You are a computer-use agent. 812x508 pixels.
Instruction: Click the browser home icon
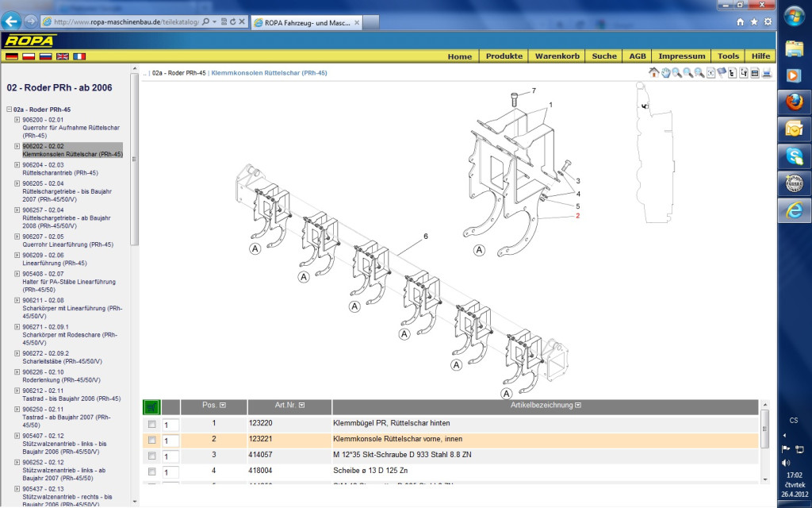click(740, 21)
